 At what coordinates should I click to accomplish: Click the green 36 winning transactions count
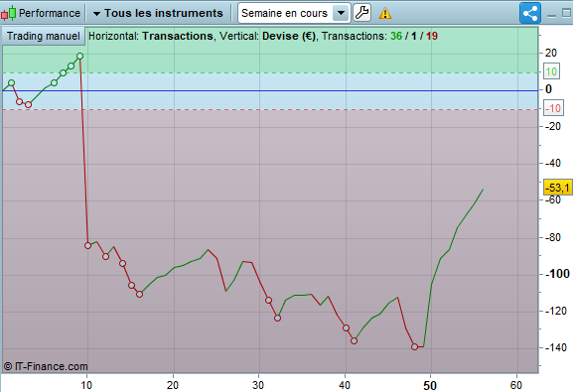(x=396, y=36)
